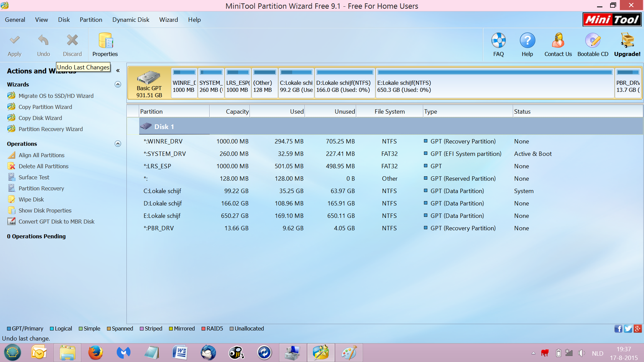The width and height of the screenshot is (644, 362).
Task: Select the D:Lokale schijf row in list
Action: (x=391, y=203)
